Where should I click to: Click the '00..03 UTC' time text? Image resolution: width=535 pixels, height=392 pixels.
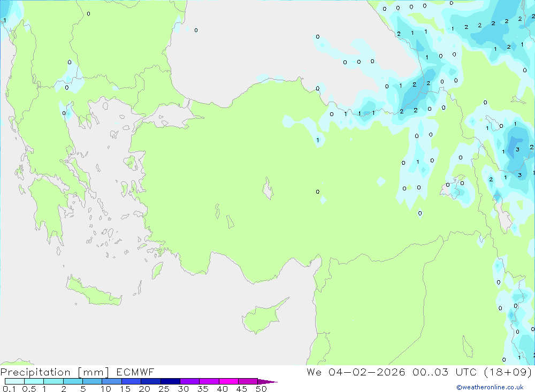[x=445, y=372]
